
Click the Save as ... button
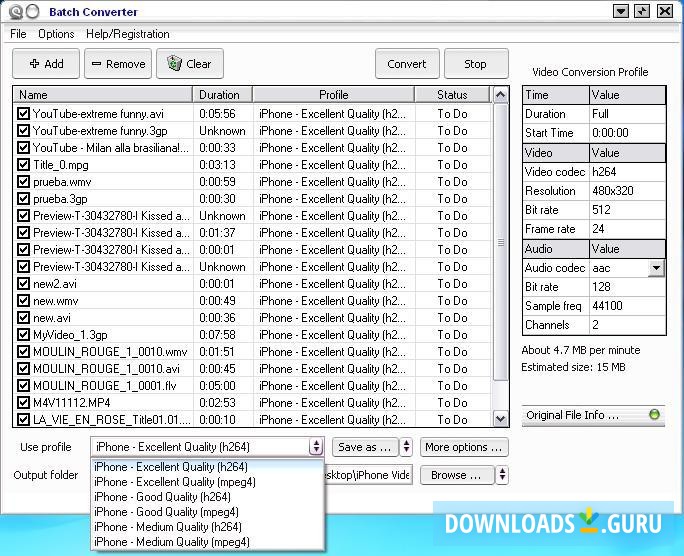click(x=365, y=447)
